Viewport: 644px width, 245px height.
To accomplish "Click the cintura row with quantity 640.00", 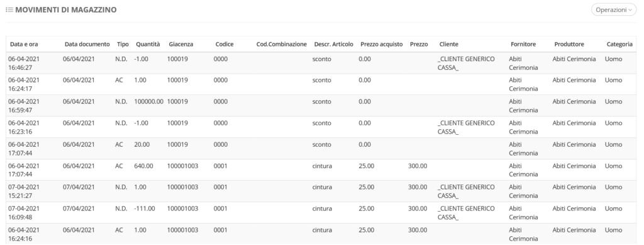I will 321,170.
